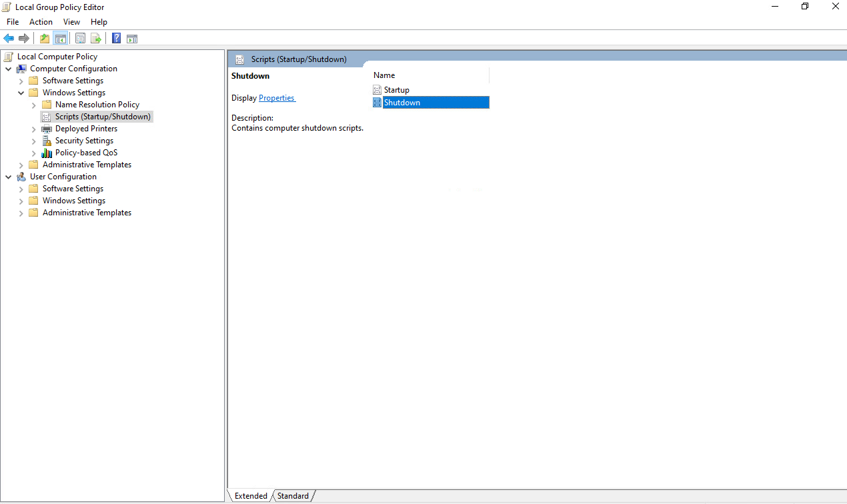Toggle the Show/Hide Console Tree icon
This screenshot has height=504, width=847.
coord(61,38)
